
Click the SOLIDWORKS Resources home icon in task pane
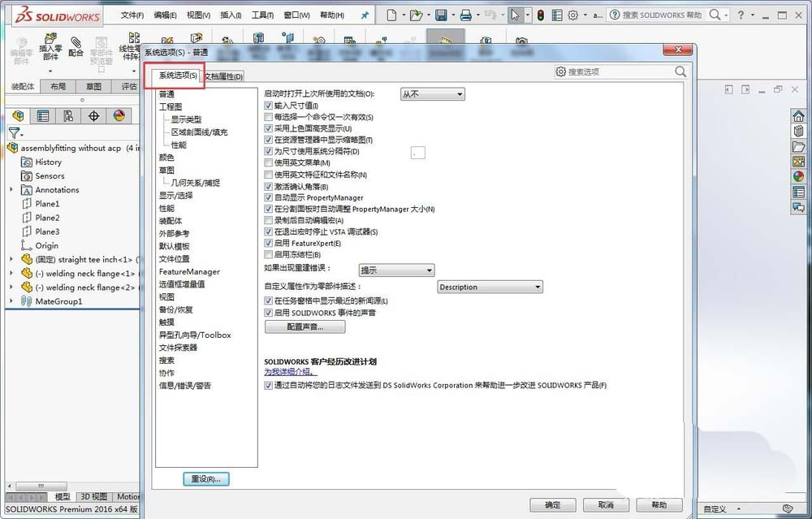798,116
